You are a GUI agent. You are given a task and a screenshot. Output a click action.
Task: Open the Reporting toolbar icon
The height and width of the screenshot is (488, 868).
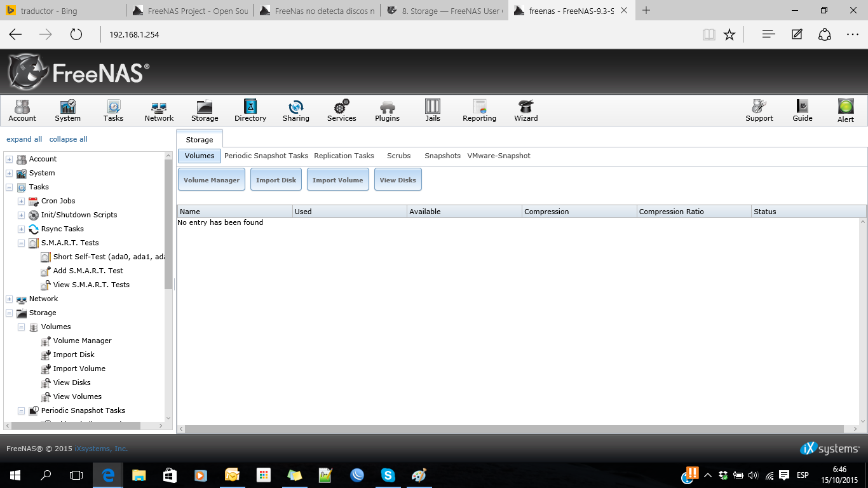pyautogui.click(x=479, y=111)
